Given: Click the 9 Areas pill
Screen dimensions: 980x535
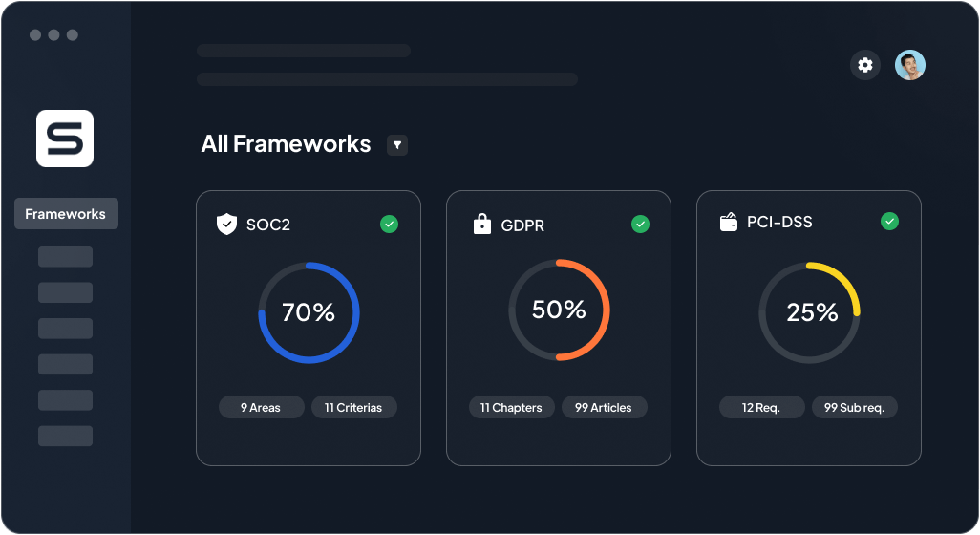Looking at the screenshot, I should (261, 408).
